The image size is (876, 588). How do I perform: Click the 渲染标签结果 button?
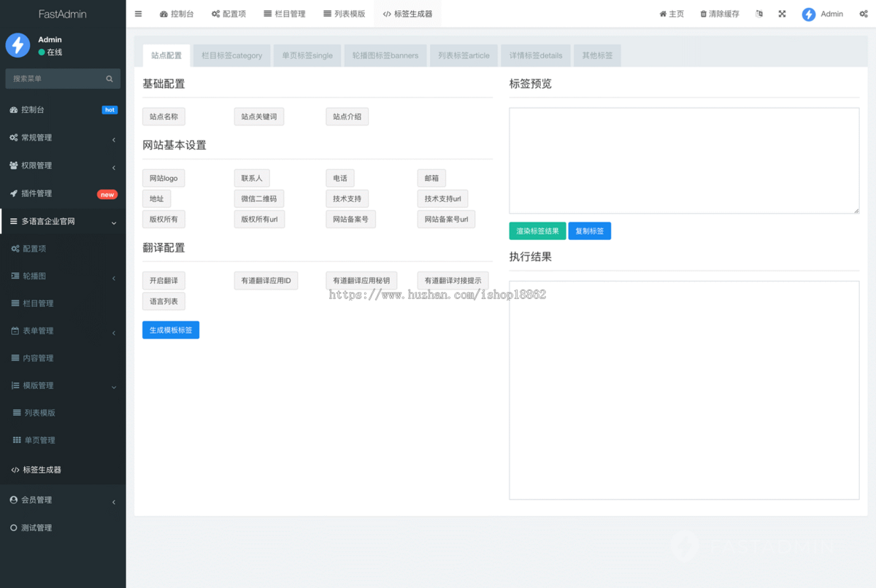click(x=537, y=231)
